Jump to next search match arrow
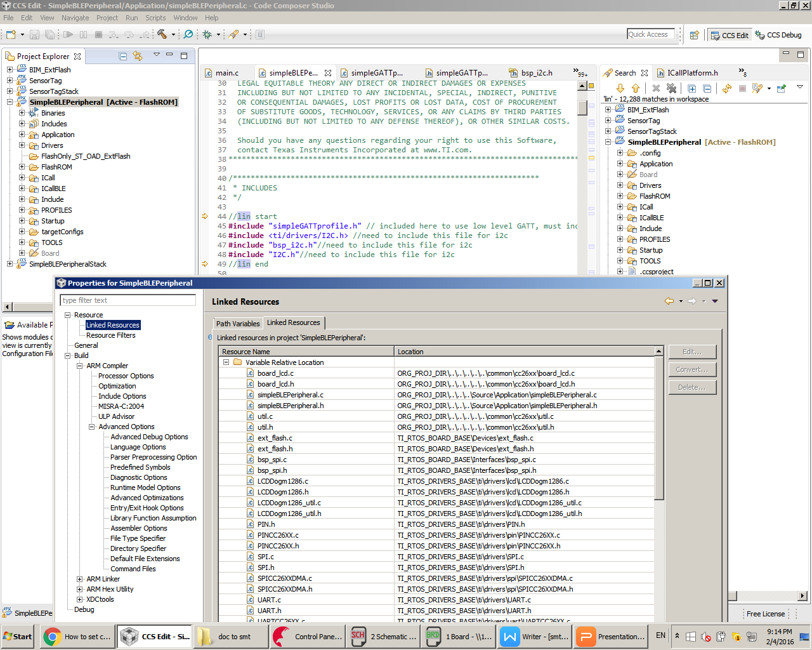 [x=620, y=88]
